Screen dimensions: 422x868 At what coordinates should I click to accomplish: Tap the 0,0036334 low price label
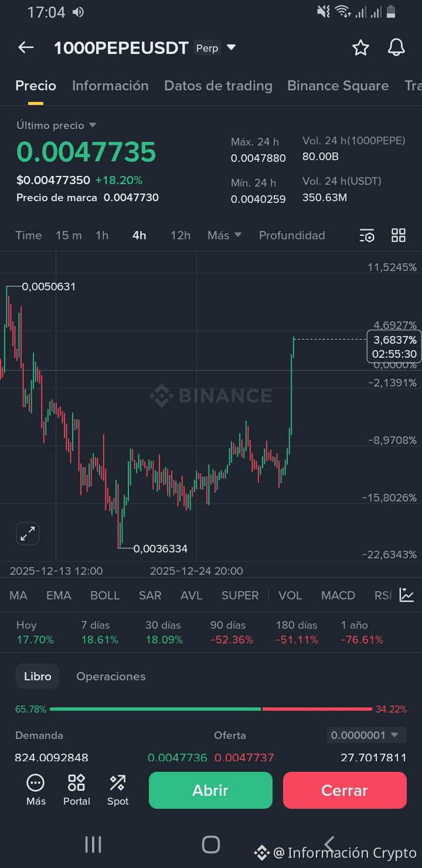click(161, 548)
